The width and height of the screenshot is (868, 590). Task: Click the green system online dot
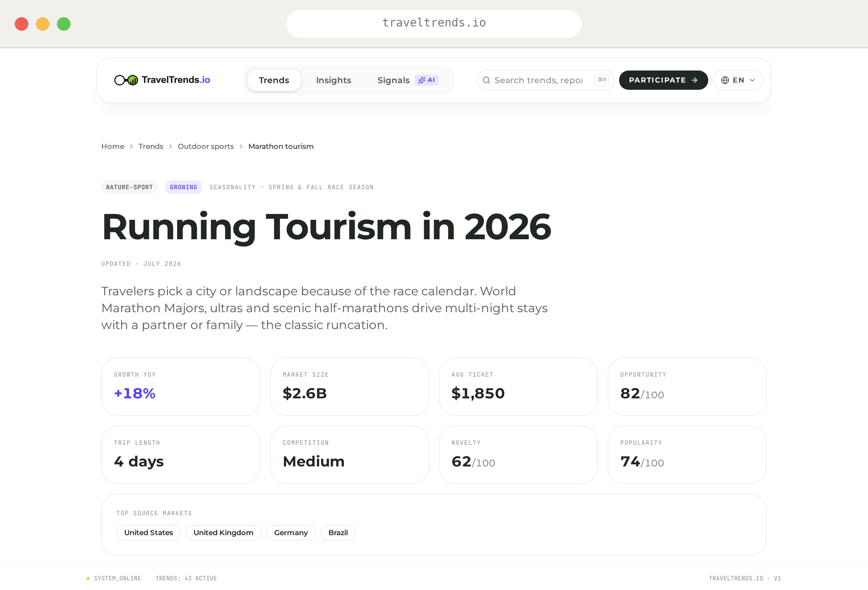pyautogui.click(x=88, y=579)
